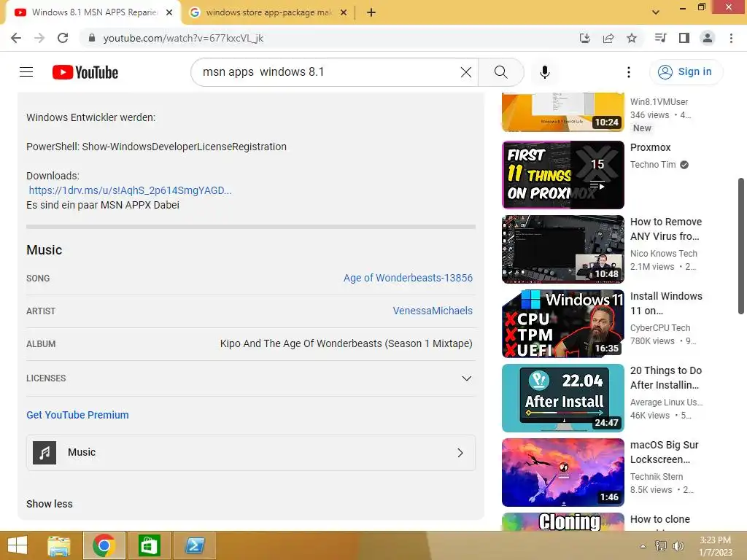Screen dimensions: 747x560
Task: Click the install app icon in address bar
Action: pos(585,38)
